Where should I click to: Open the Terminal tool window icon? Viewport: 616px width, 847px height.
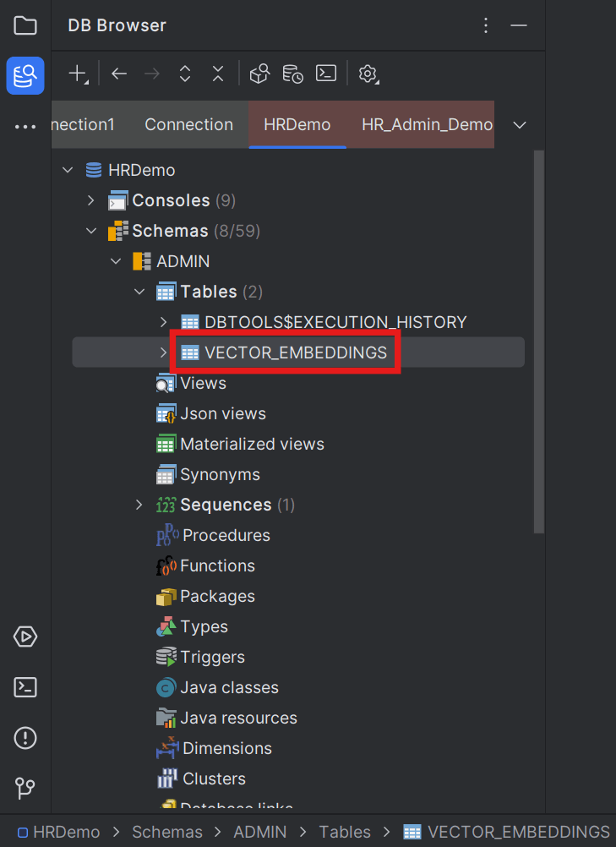point(25,687)
